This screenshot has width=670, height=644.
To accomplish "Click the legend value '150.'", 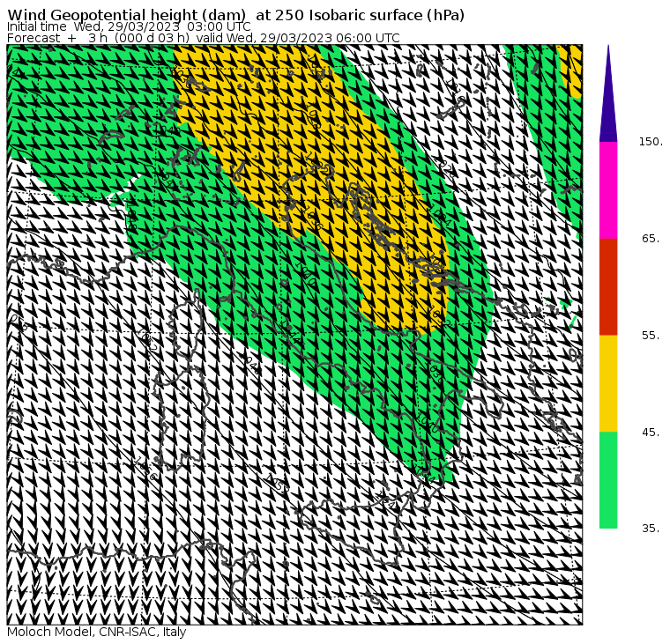I will pyautogui.click(x=651, y=142).
